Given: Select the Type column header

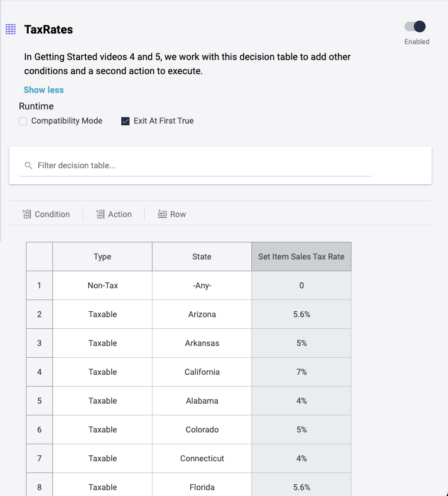Looking at the screenshot, I should pos(102,257).
